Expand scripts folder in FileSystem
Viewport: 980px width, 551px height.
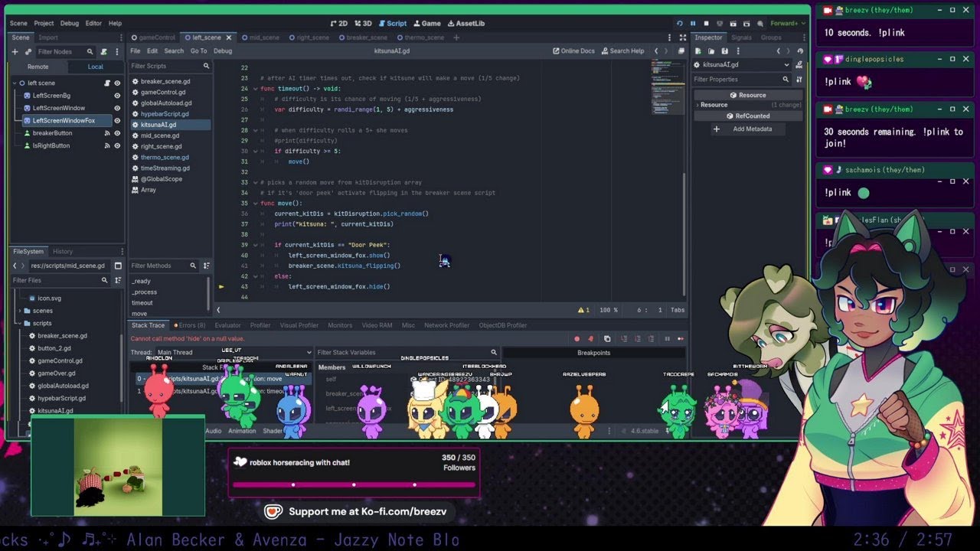coord(18,323)
